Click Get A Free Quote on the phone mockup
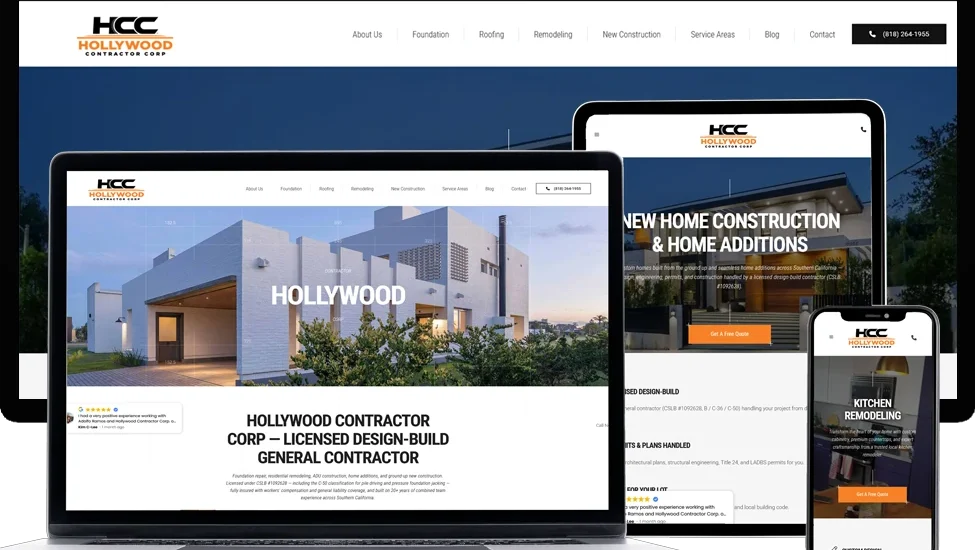975x550 pixels. tap(872, 494)
